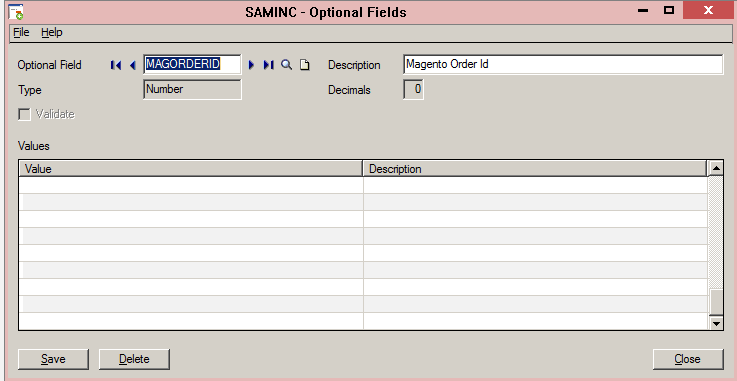Click the values grid scrollbar thumb
This screenshot has width=737, height=381.
tap(716, 302)
